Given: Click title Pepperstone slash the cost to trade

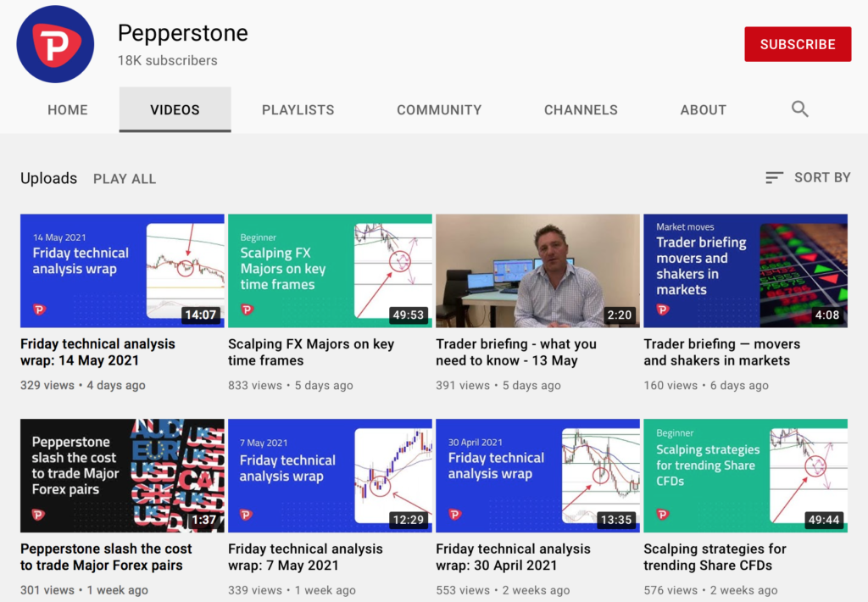Looking at the screenshot, I should pos(106,557).
